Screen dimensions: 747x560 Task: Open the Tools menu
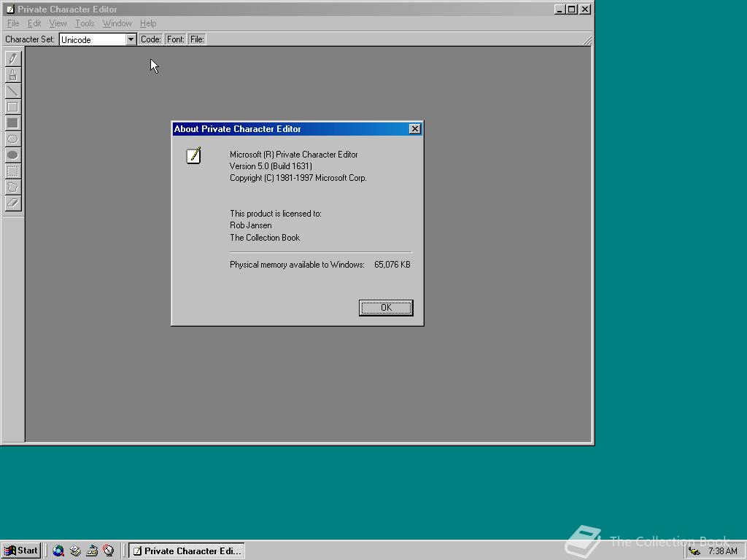click(x=85, y=23)
